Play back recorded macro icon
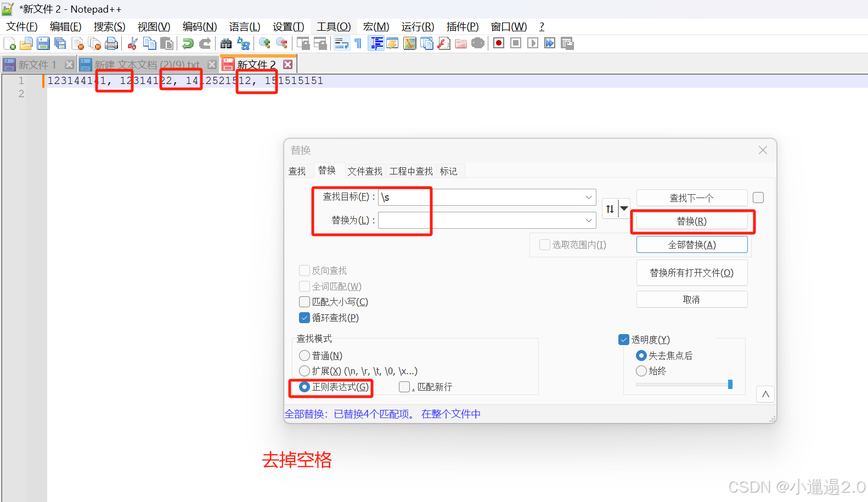Image resolution: width=868 pixels, height=502 pixels. coord(533,43)
